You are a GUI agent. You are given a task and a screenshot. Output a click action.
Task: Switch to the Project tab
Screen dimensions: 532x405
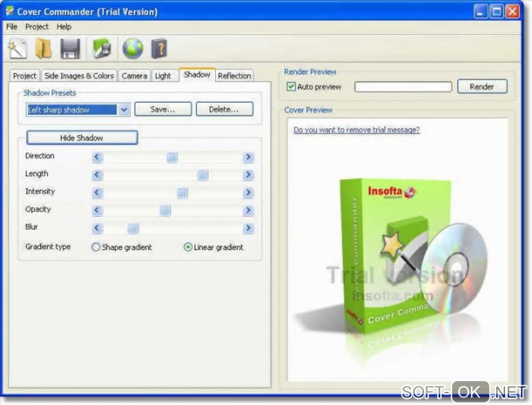(25, 76)
